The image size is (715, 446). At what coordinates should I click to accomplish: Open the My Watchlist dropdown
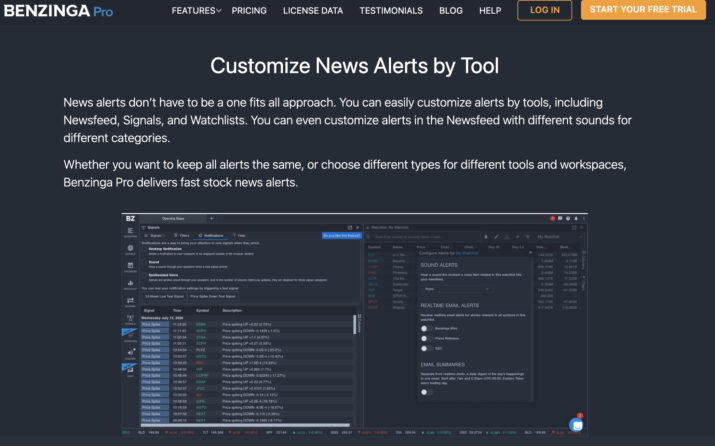pyautogui.click(x=560, y=237)
